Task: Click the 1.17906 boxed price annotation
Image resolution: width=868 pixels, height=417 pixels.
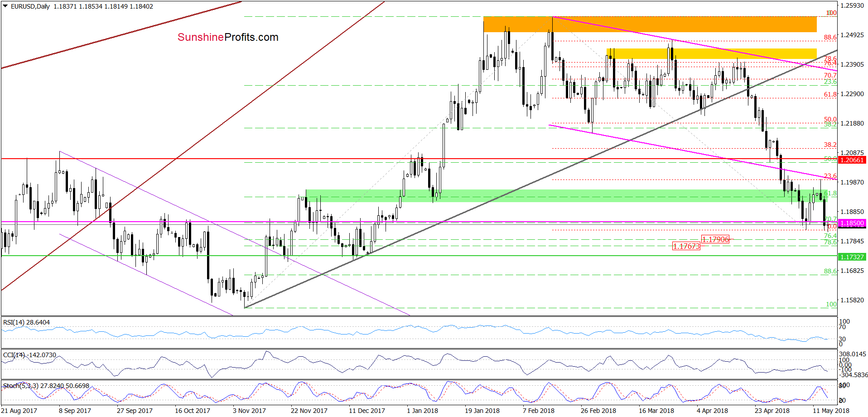Action: 715,239
